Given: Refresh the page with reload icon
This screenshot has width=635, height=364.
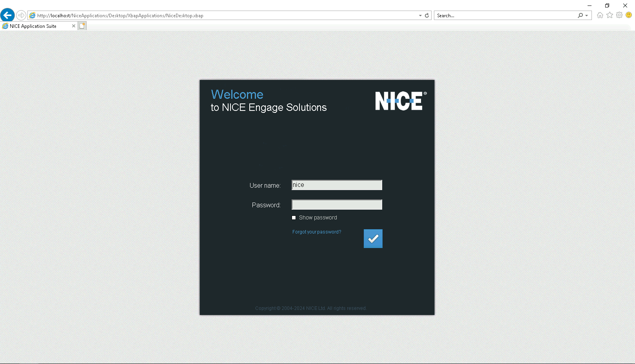Looking at the screenshot, I should [427, 16].
